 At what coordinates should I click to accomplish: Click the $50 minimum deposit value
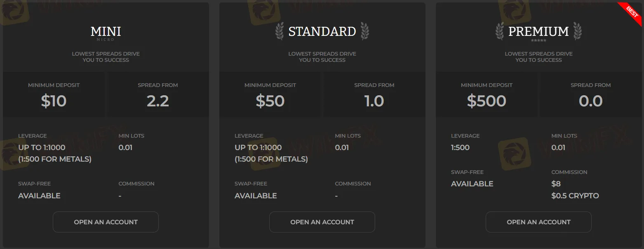click(x=270, y=101)
